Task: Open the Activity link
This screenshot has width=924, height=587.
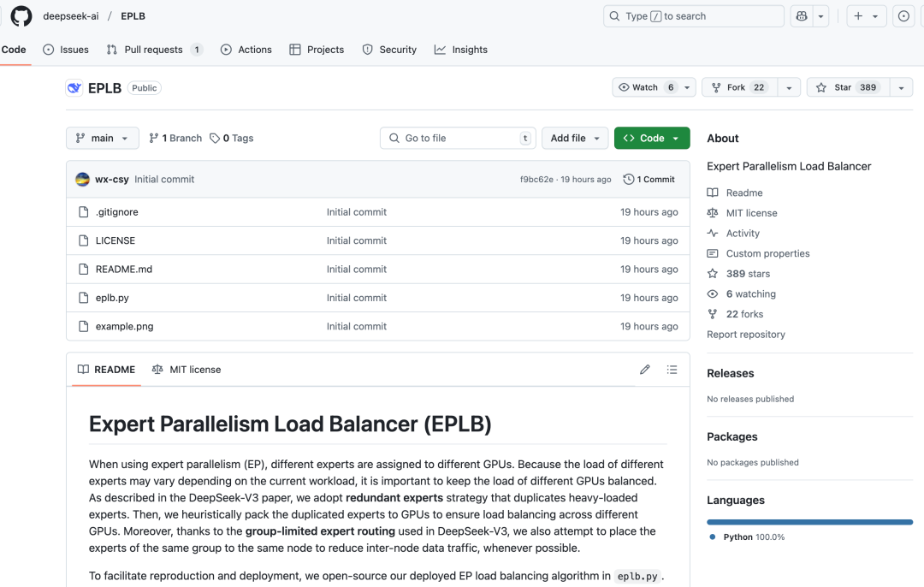Action: click(733, 234)
